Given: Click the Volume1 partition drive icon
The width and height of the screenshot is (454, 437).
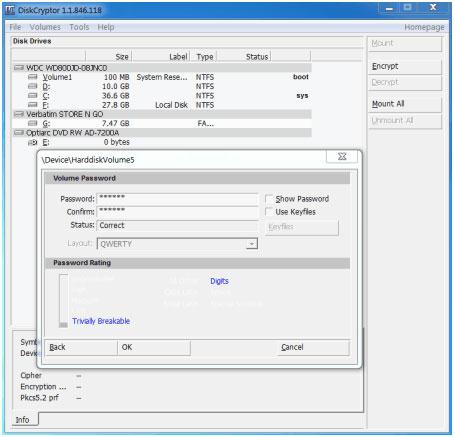Looking at the screenshot, I should (x=33, y=77).
